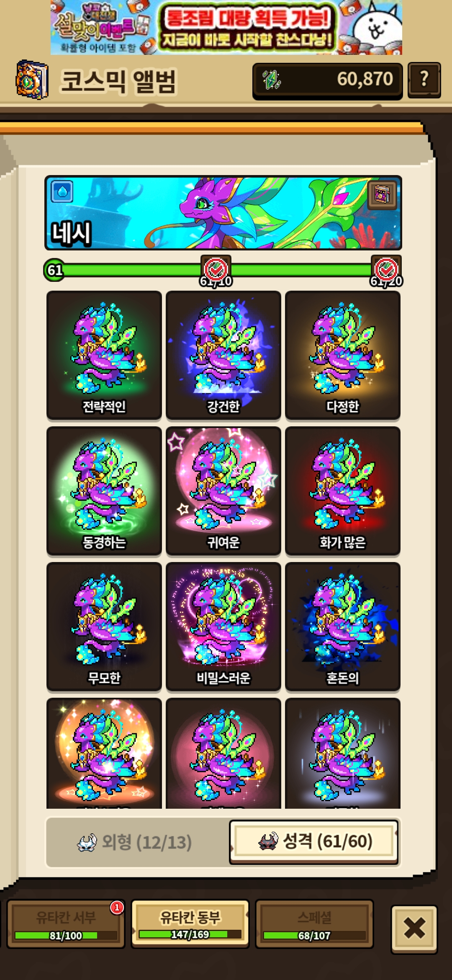Select the 강건한 personality card
The width and height of the screenshot is (452, 980).
223,355
